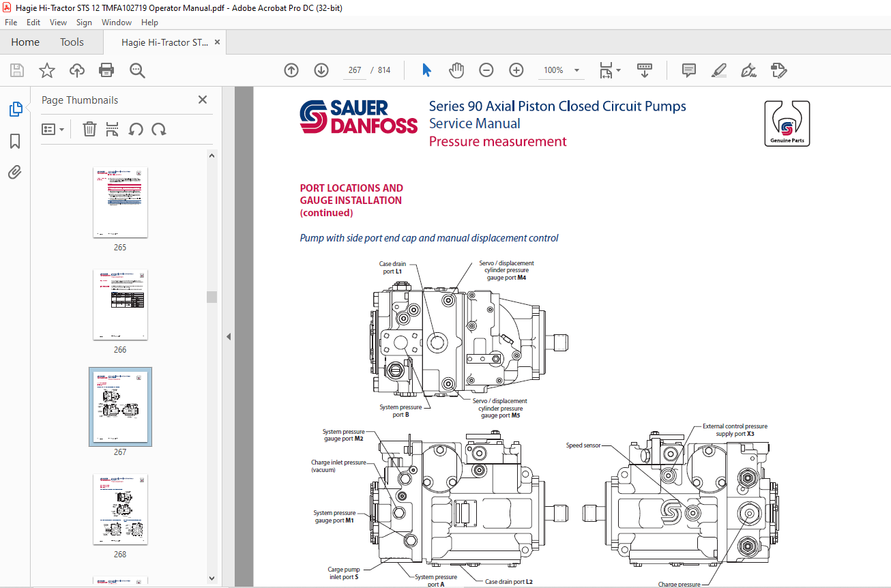Click the total pages '814' label

384,70
